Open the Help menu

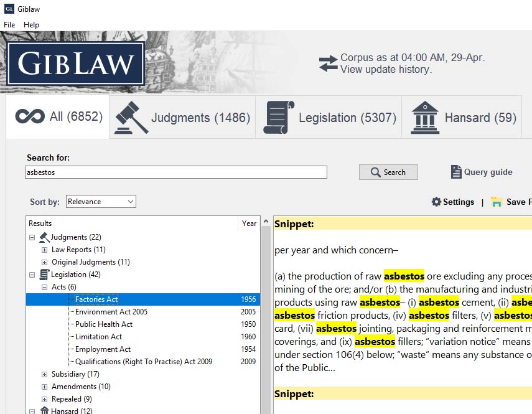click(x=31, y=25)
